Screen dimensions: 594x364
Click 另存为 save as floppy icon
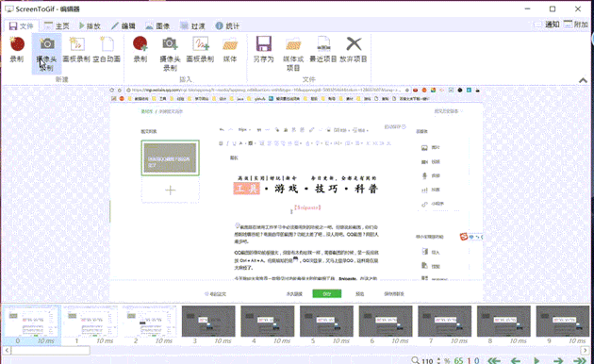click(264, 50)
